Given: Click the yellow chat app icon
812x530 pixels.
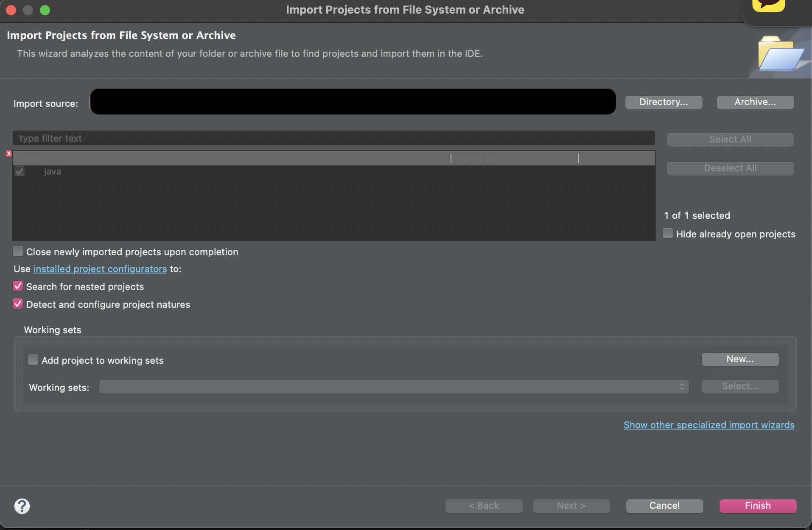Looking at the screenshot, I should pyautogui.click(x=768, y=6).
